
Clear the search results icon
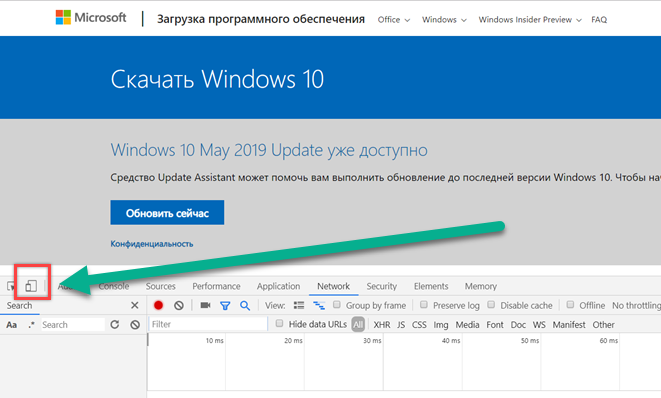coord(135,325)
